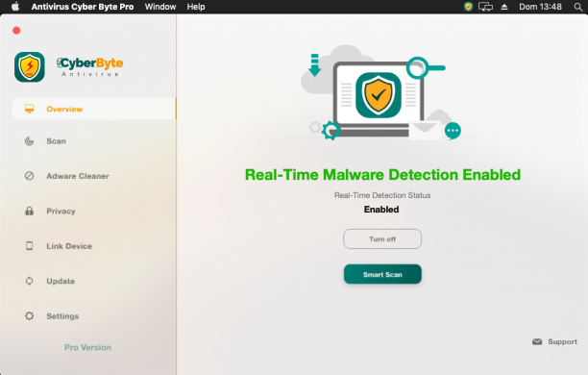The width and height of the screenshot is (588, 375).
Task: Click the Update refresh arrows icon
Action: tap(29, 281)
